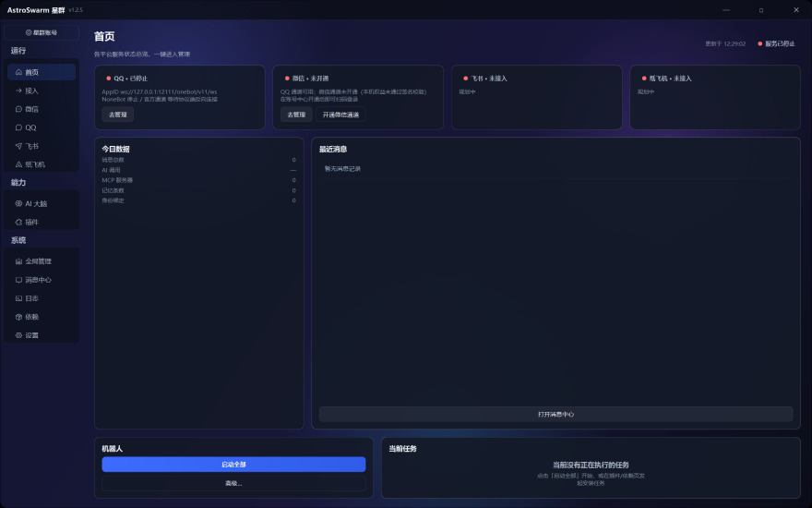Click the chat bubble icon beside 微信

coord(18,109)
